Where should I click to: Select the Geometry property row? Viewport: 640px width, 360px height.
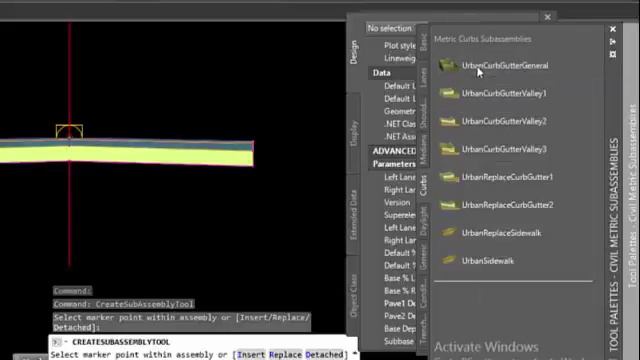pos(399,111)
